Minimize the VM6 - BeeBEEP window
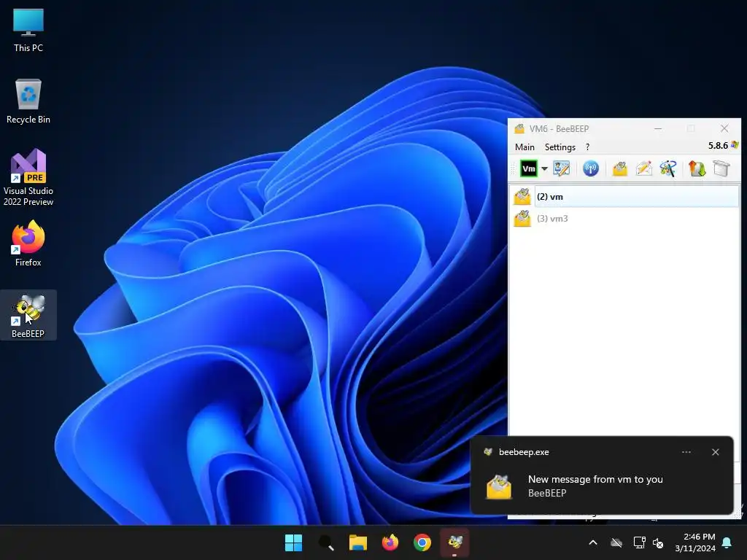This screenshot has height=560, width=747. click(658, 128)
